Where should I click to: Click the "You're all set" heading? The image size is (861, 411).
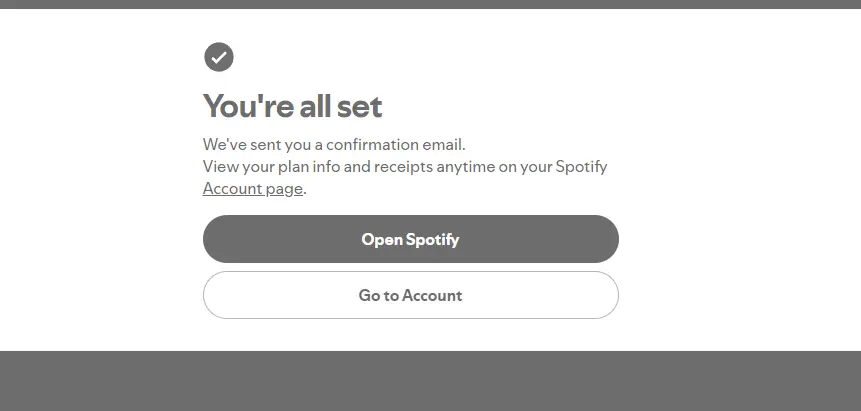pyautogui.click(x=293, y=106)
